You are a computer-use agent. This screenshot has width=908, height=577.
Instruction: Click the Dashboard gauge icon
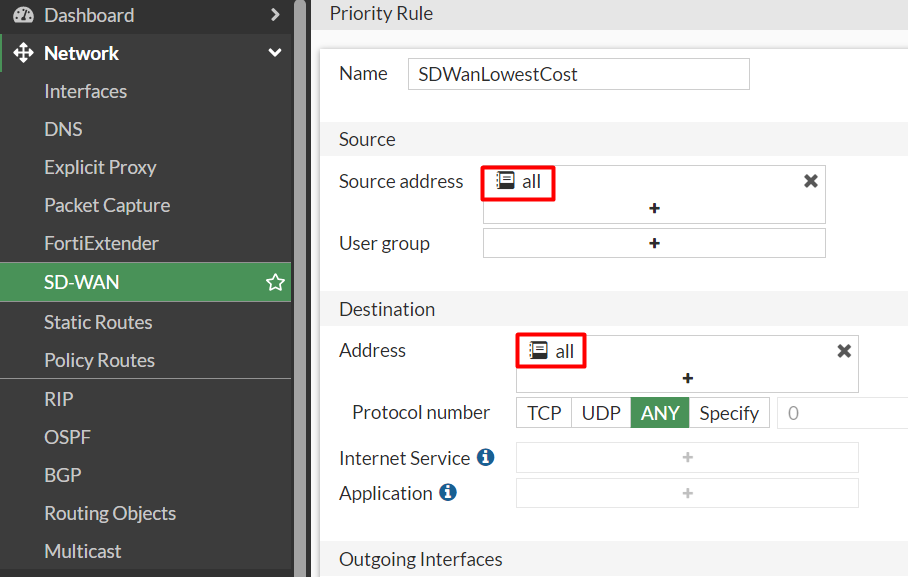click(23, 15)
